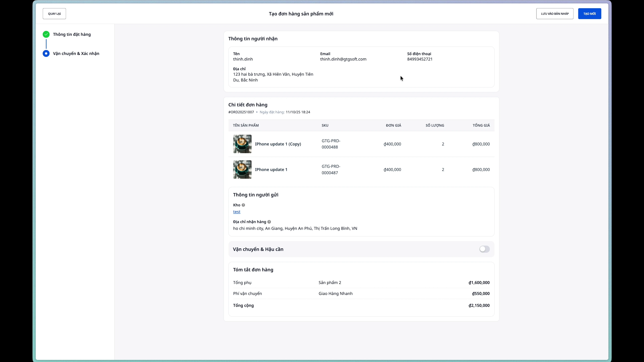Open the test warehouse link

coord(236,212)
